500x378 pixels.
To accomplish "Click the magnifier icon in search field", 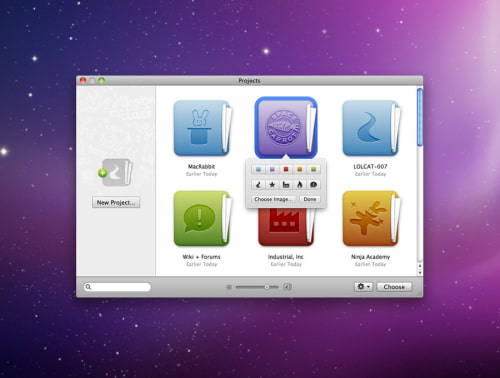I will click(88, 287).
